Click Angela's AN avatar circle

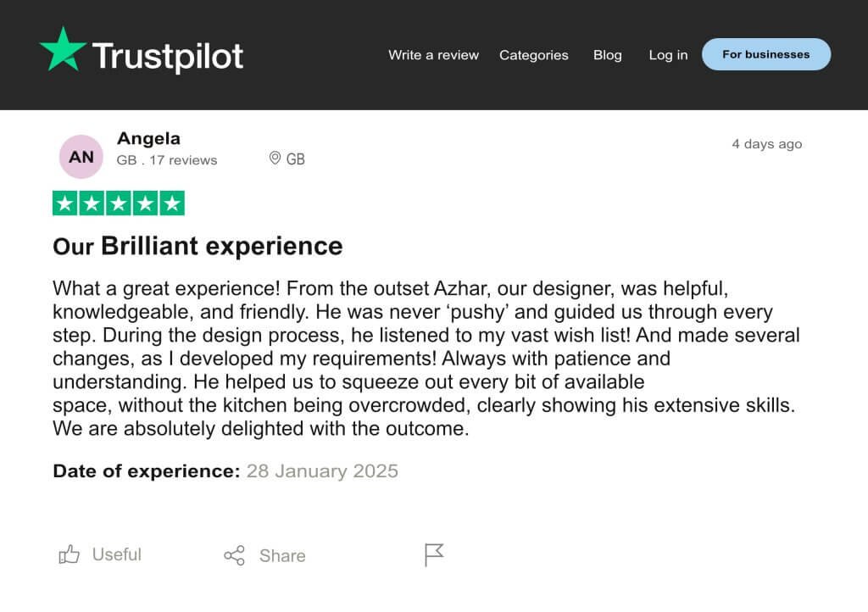coord(80,155)
